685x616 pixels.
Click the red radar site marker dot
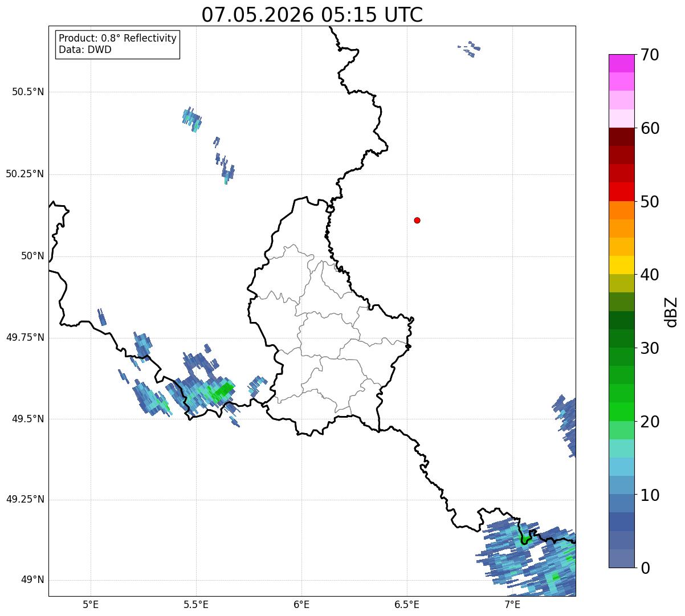tap(417, 220)
